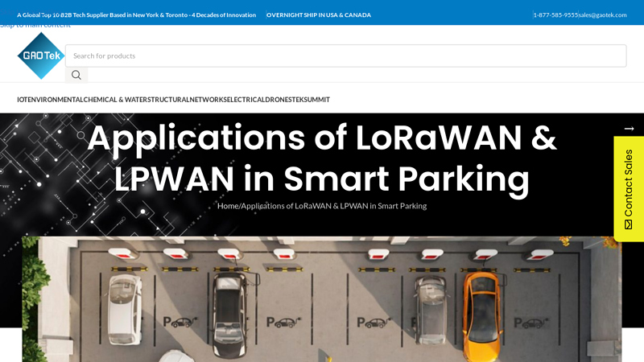This screenshot has height=362, width=644.
Task: Open the ELECTRICAL menu
Action: (246, 100)
